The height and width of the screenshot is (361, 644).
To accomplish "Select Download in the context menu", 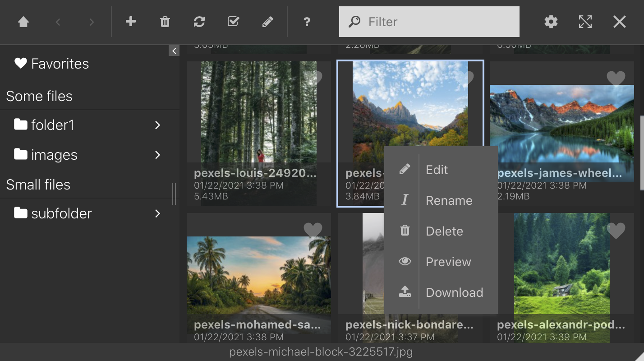I will coord(441,292).
